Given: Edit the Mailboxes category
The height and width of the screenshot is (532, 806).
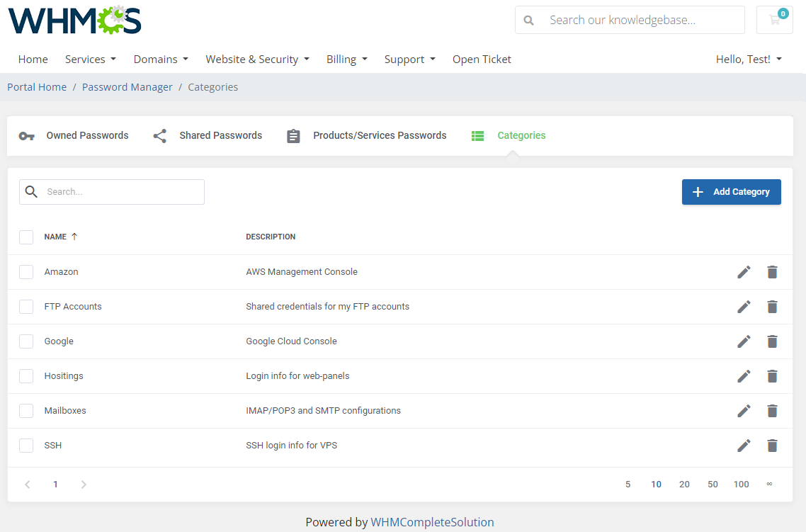Looking at the screenshot, I should (744, 411).
